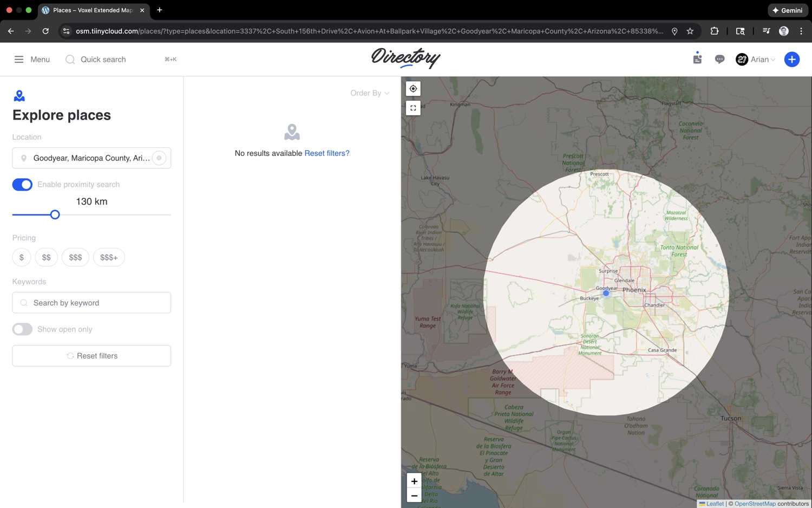Click the blue plus add button
The height and width of the screenshot is (508, 812).
pyautogui.click(x=791, y=60)
